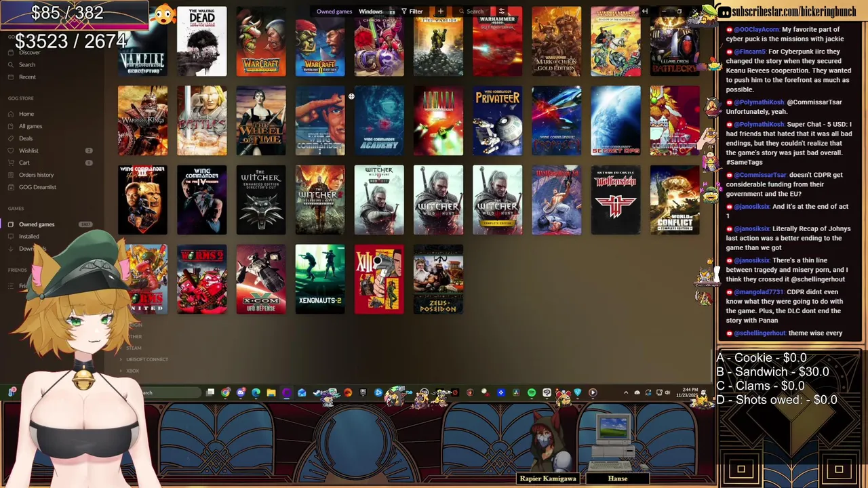Open The Walking Dead game tile
Viewport: 868px width, 488px height.
tap(202, 41)
